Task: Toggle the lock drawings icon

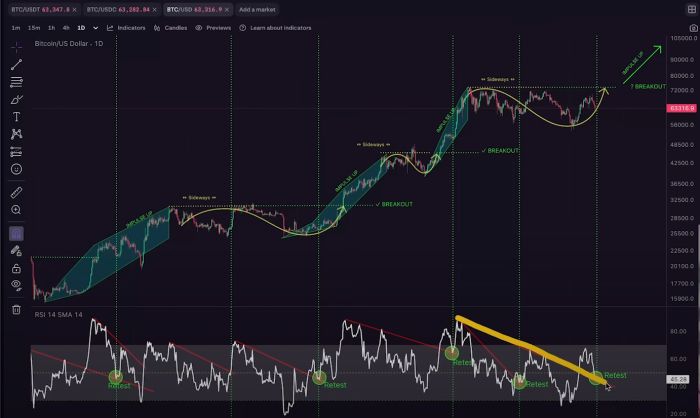Action: click(16, 268)
